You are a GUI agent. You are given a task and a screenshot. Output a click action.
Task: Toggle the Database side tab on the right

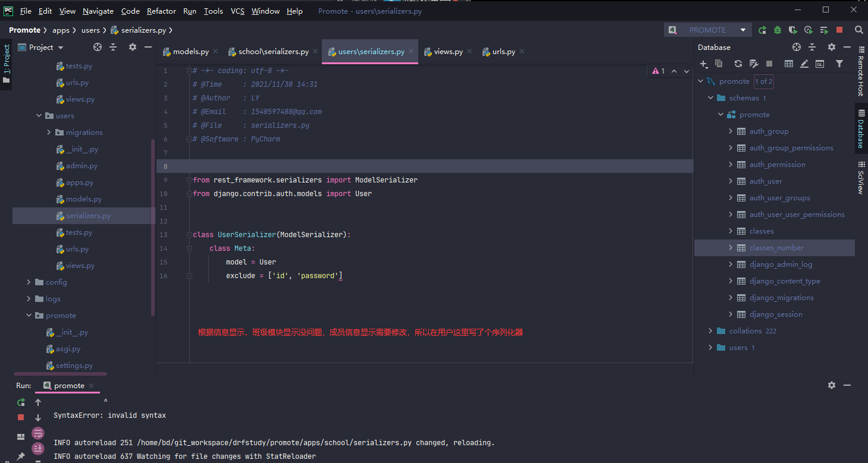click(861, 128)
